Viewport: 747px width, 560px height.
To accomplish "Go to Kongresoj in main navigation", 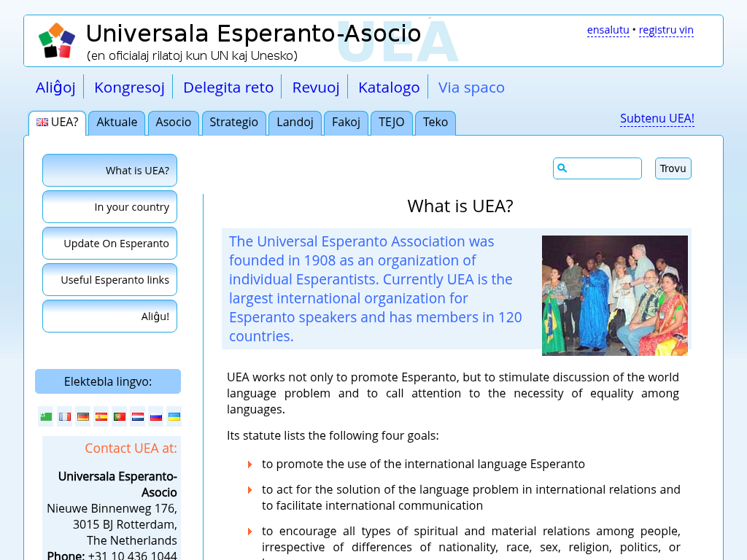I will coord(129,87).
